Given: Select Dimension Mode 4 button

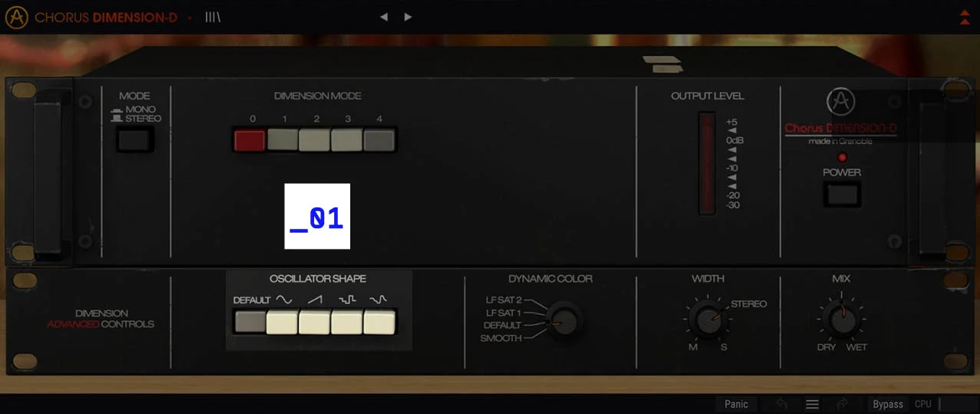Looking at the screenshot, I should point(379,140).
